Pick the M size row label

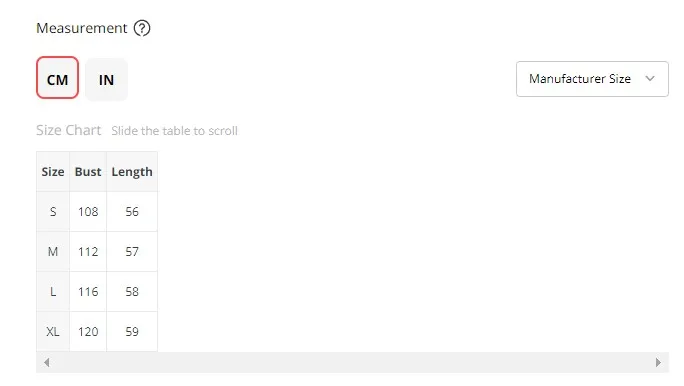pyautogui.click(x=53, y=252)
